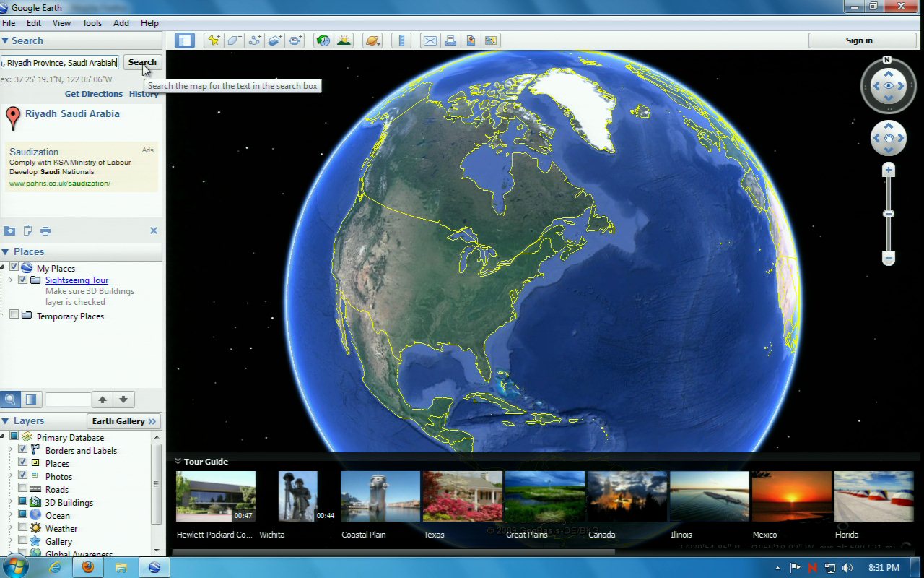Click the Earth Gallery button
This screenshot has height=578, width=924.
click(x=123, y=421)
